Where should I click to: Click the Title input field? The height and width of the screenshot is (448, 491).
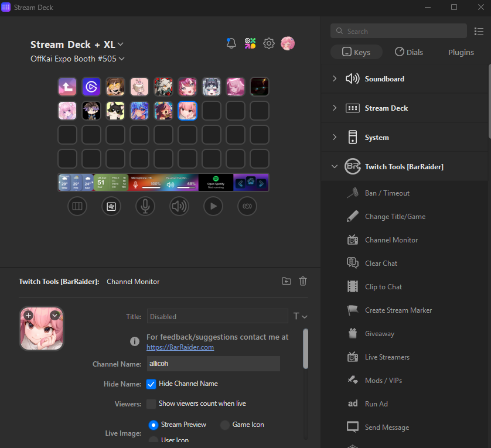217,316
